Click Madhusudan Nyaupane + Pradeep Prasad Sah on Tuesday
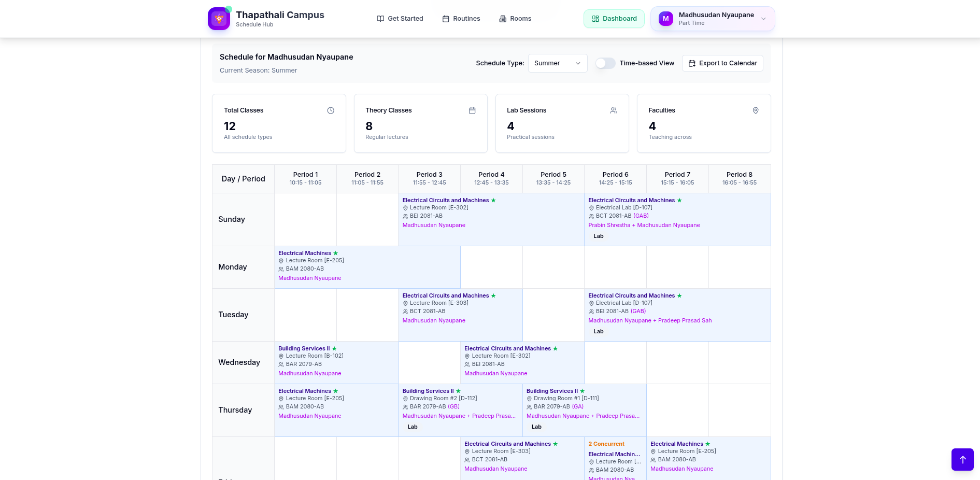The height and width of the screenshot is (480, 980). (650, 320)
